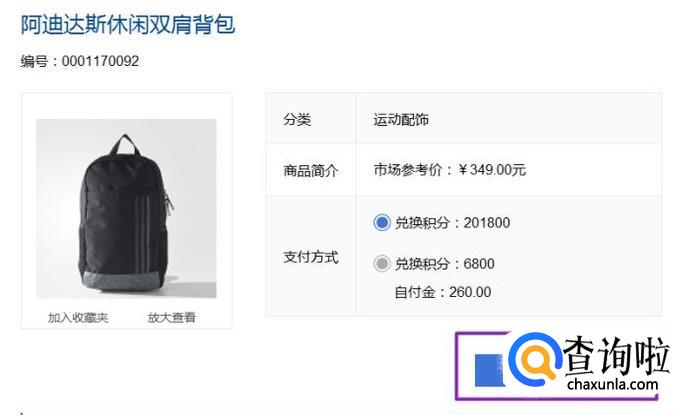Click the 市场参考价 ¥349.00元 text
This screenshot has height=415, width=682.
pos(449,170)
